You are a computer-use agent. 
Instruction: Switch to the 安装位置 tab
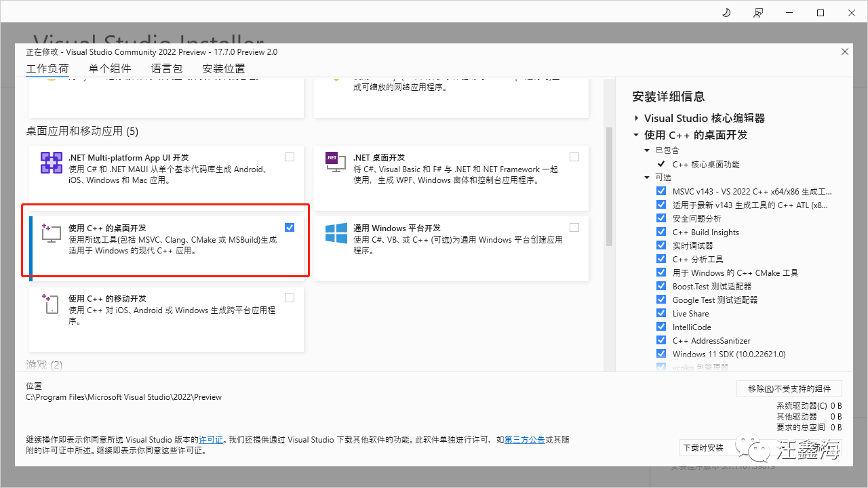[224, 68]
